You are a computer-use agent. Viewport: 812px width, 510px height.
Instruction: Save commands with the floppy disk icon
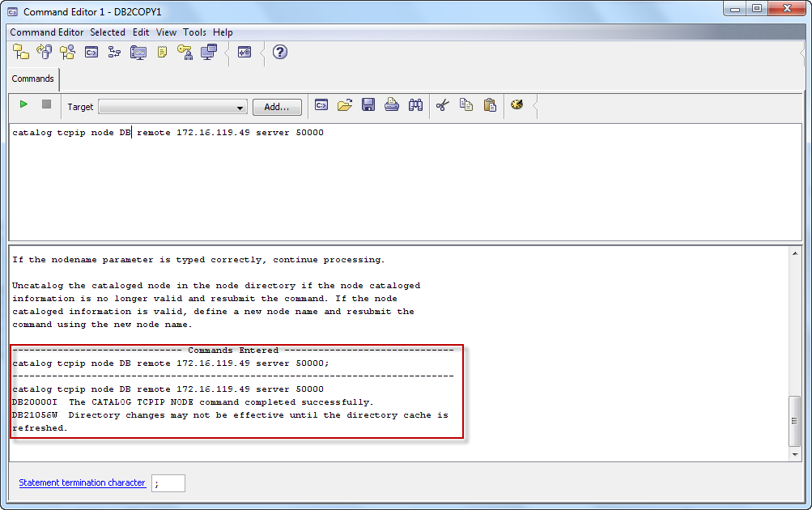pyautogui.click(x=368, y=105)
